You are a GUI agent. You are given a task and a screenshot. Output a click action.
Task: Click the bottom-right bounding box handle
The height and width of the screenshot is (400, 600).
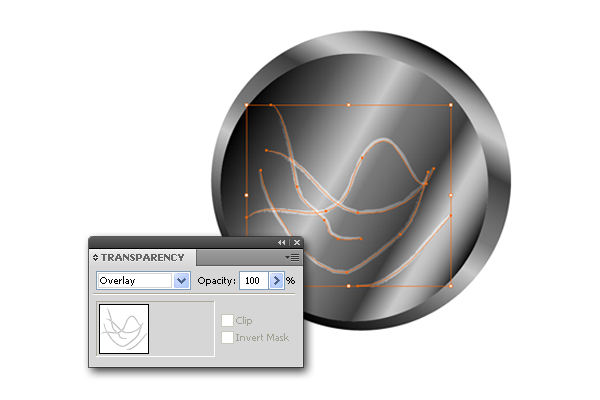point(451,286)
